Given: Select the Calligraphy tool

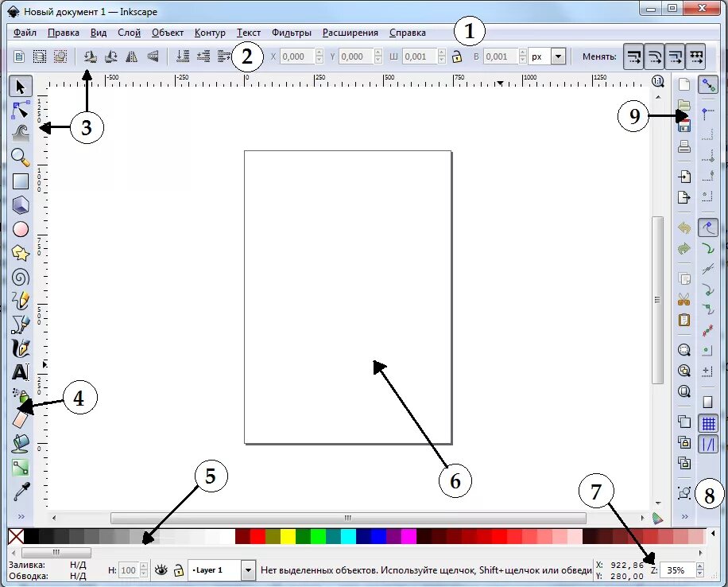Looking at the screenshot, I should [x=21, y=348].
